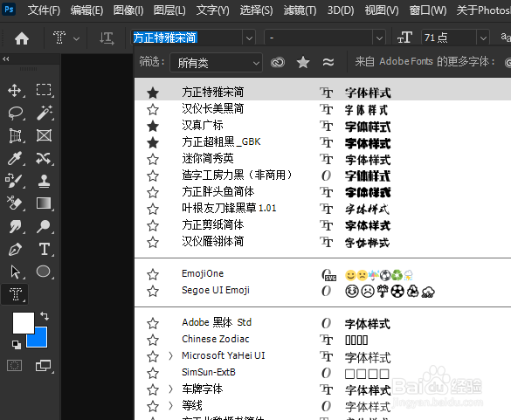The image size is (511, 420).
Task: Favorite 汉仪长美黑简 with its star
Action: tap(153, 109)
